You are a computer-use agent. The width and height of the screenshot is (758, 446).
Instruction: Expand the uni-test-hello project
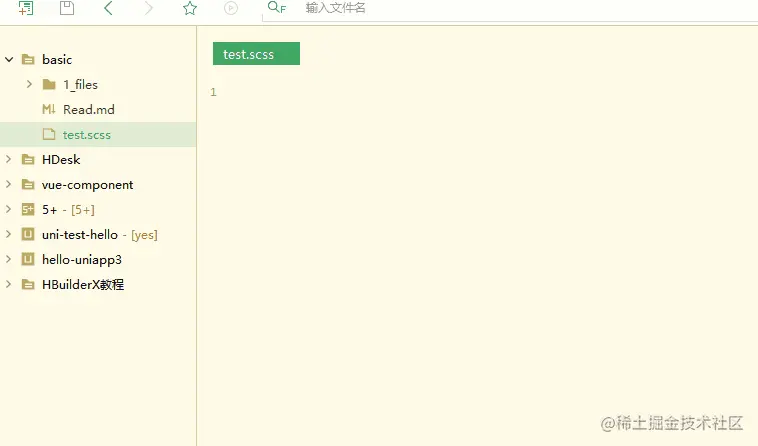(x=8, y=234)
